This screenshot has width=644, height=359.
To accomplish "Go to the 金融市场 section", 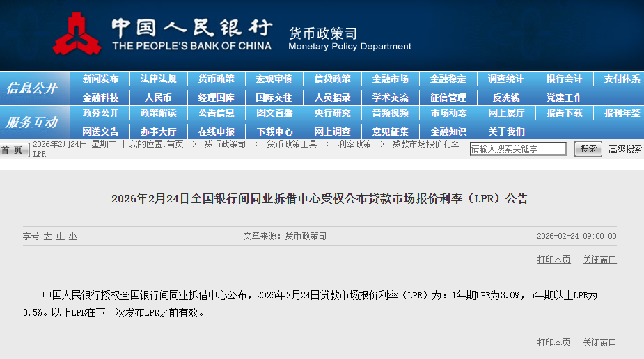I will [x=390, y=79].
